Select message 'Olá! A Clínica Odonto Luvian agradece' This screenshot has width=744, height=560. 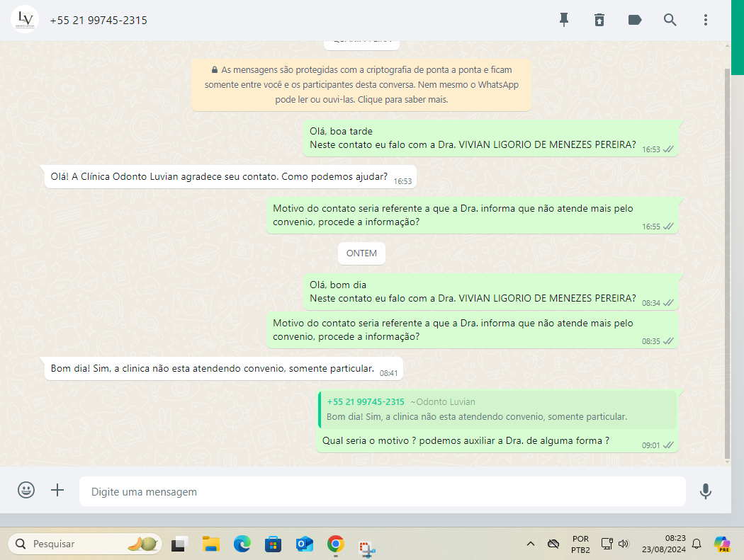[230, 177]
